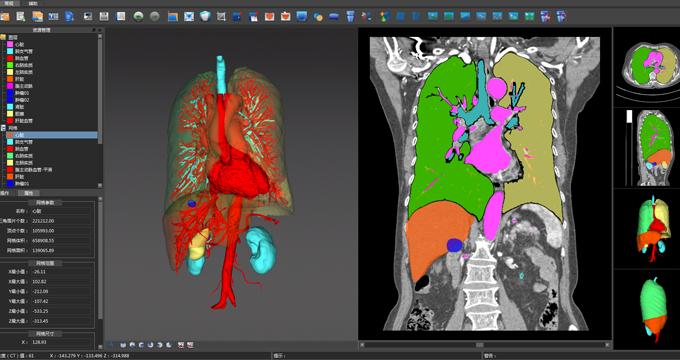Click CT view horizontal scrollbar left arrow

[x=363, y=345]
